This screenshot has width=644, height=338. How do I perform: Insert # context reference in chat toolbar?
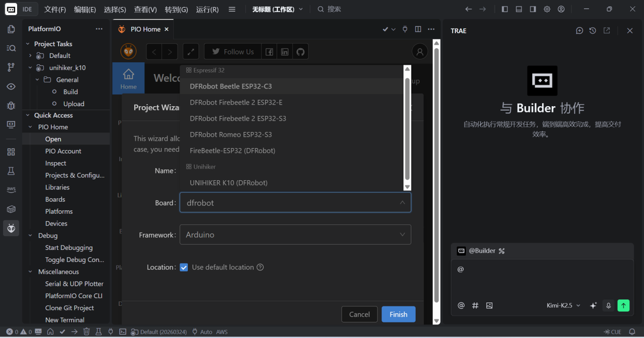click(x=475, y=305)
